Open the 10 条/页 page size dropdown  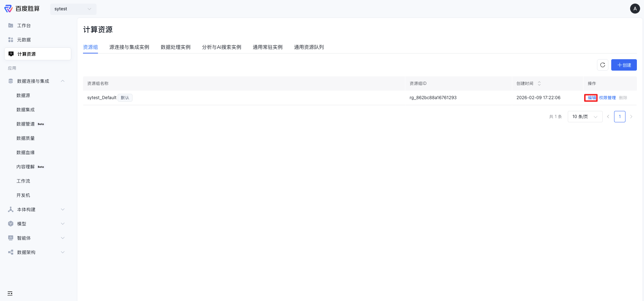[585, 117]
